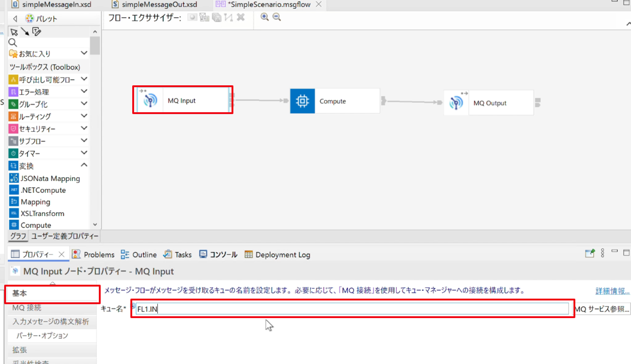Viewport: 631px width, 364px height.
Task: Switch to ユーザー定義プロパティー tab
Action: 65,236
